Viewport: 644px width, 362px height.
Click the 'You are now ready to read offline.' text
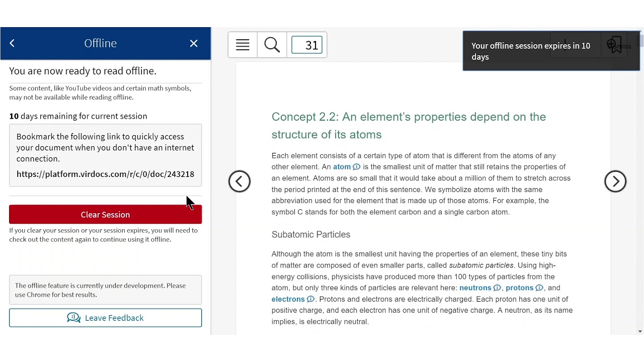click(x=83, y=71)
